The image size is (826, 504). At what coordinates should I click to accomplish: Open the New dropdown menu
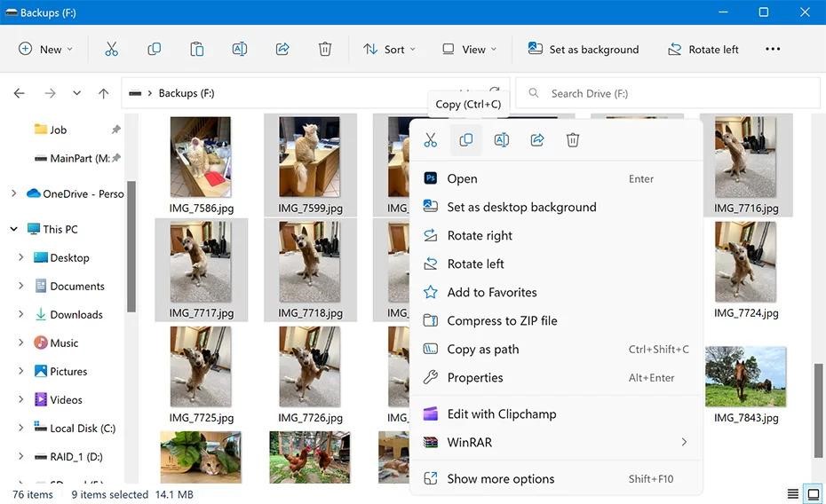point(46,50)
